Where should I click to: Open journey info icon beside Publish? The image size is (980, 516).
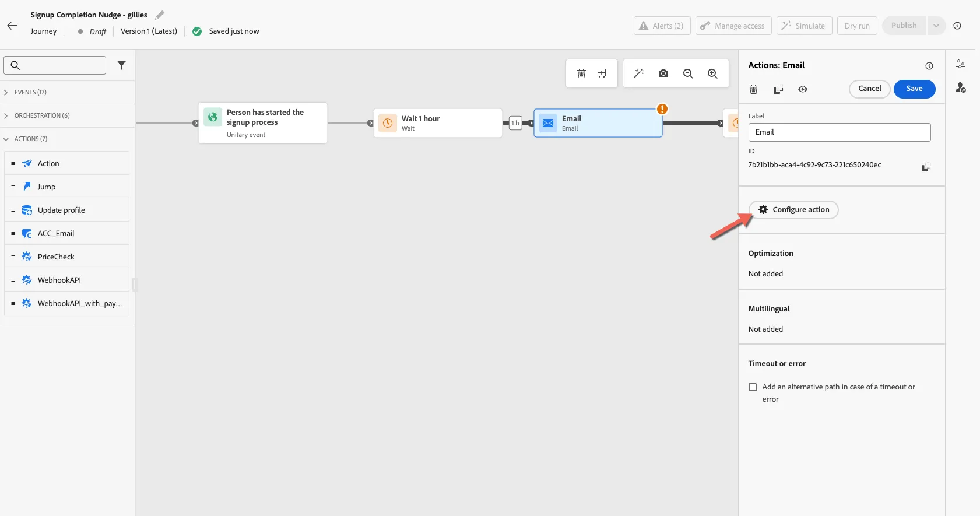coord(957,26)
